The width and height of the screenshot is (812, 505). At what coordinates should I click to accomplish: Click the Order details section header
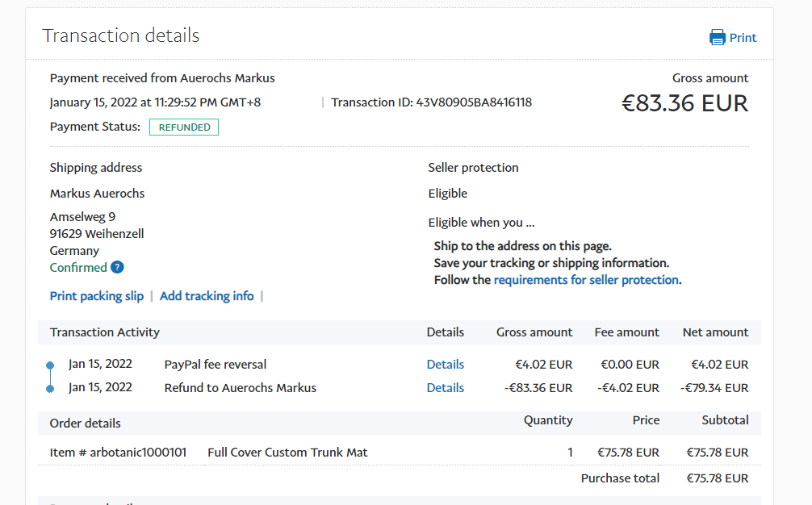tap(86, 424)
